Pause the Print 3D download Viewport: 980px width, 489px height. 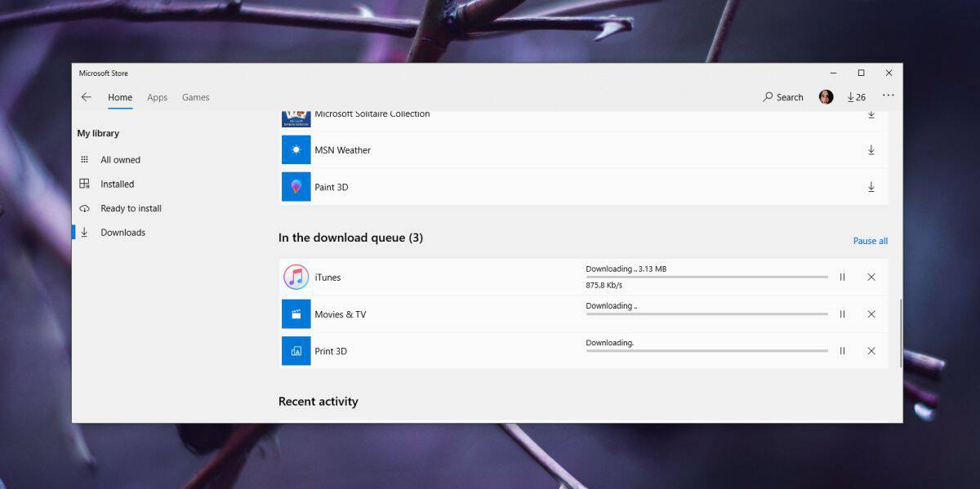[x=842, y=351]
